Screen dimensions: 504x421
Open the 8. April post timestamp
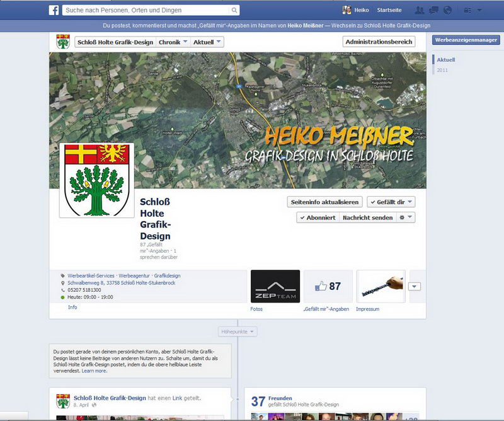tap(81, 405)
